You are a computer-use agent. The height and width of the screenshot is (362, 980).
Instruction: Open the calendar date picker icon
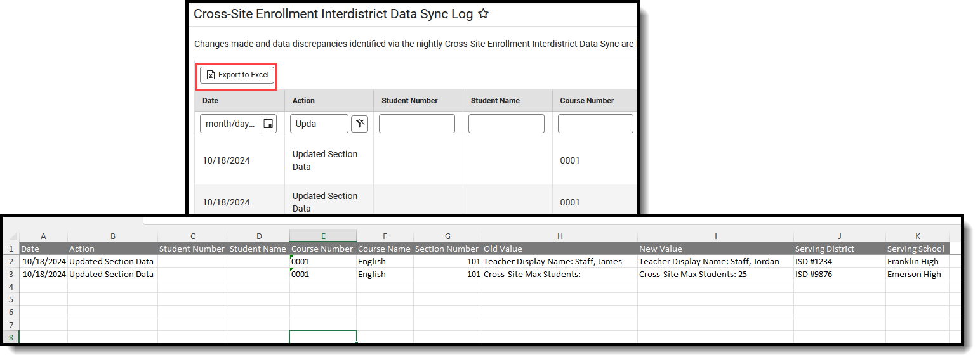pos(268,124)
